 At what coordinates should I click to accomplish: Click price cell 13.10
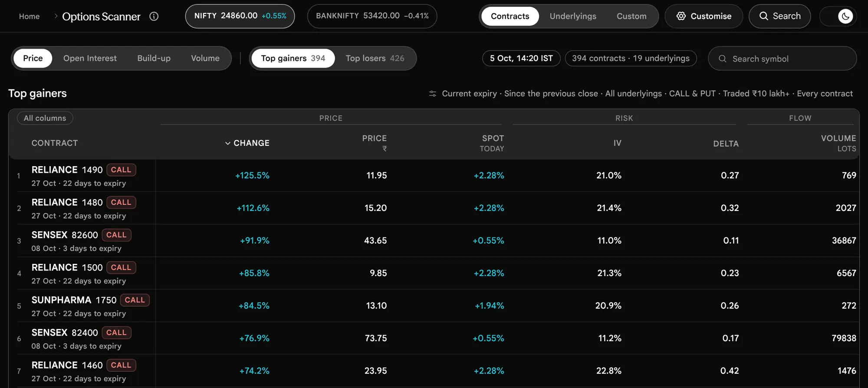tap(376, 306)
